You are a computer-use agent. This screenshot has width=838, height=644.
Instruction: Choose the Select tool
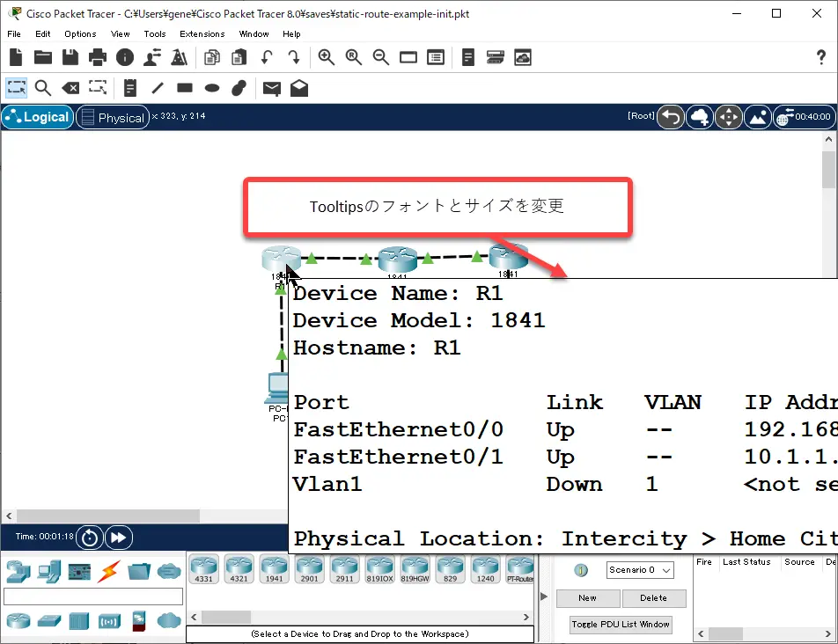point(16,88)
